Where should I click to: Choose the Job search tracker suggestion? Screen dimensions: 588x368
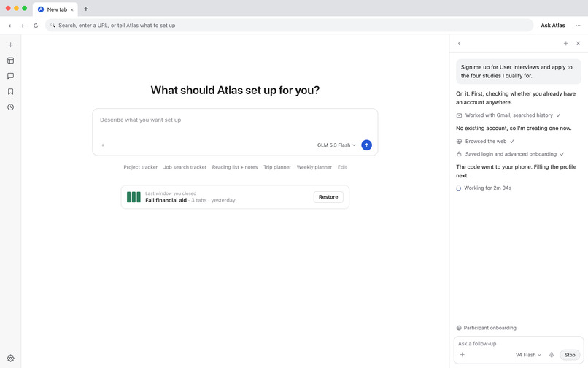(x=185, y=167)
